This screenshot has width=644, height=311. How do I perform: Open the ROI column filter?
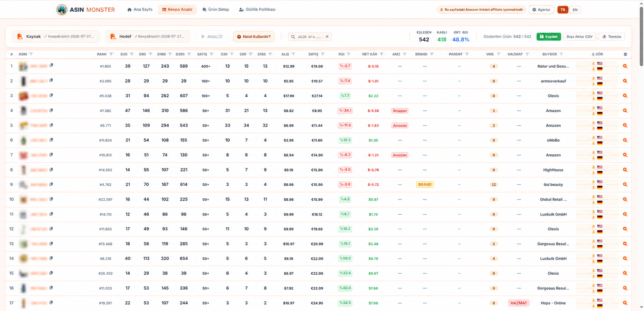[x=349, y=54]
